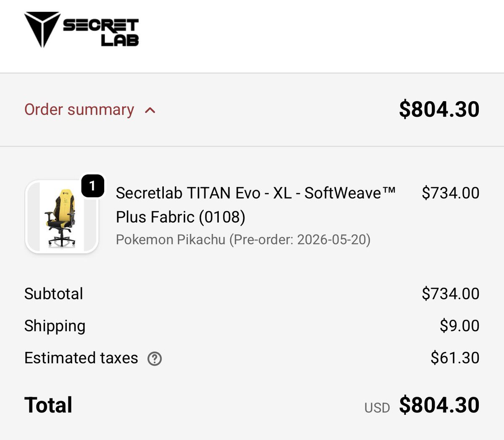Image resolution: width=504 pixels, height=440 pixels.
Task: Click the Pikachu chair product thumbnail
Action: [x=62, y=217]
